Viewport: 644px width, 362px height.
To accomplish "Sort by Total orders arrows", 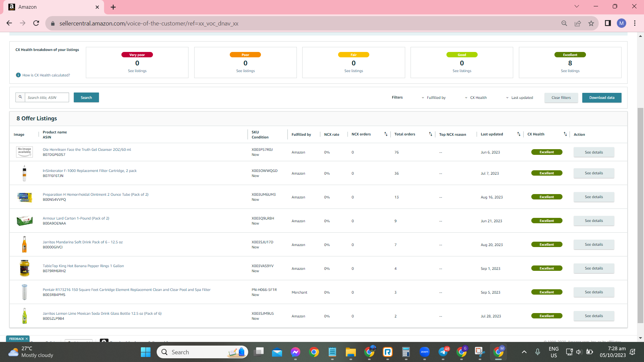I will point(431,134).
